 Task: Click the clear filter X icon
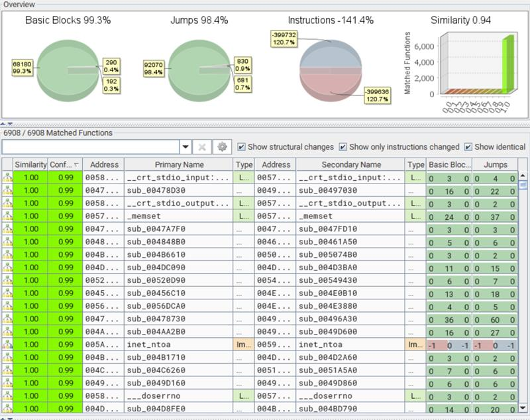(203, 147)
